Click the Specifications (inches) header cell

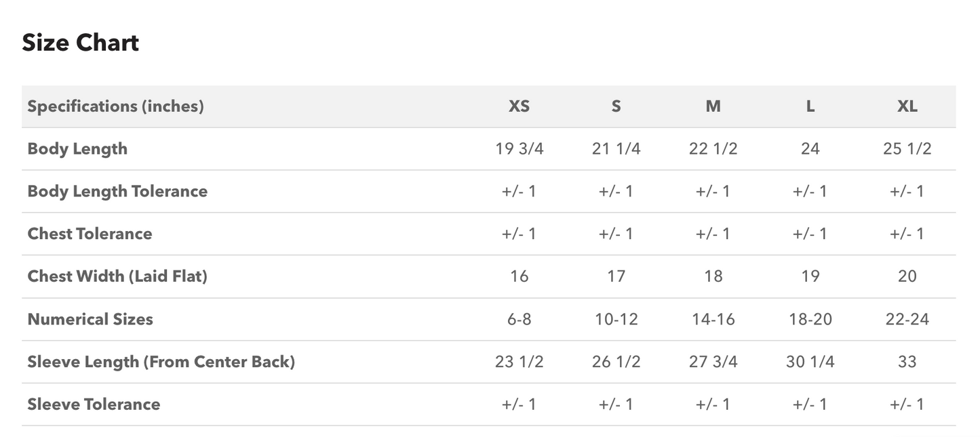115,106
